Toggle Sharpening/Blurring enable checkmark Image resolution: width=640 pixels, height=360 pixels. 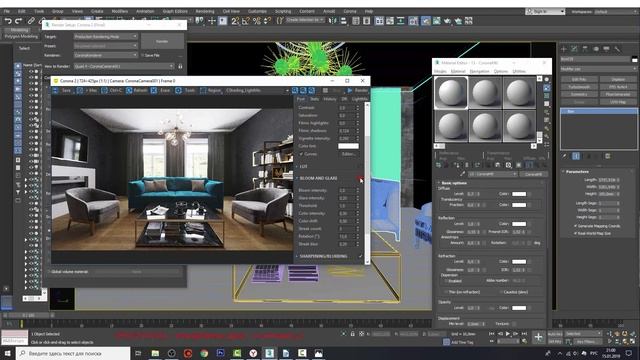[x=360, y=256]
